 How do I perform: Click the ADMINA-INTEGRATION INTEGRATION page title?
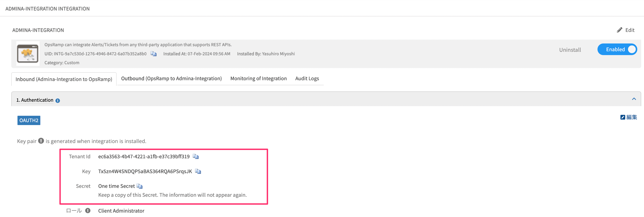pos(47,9)
